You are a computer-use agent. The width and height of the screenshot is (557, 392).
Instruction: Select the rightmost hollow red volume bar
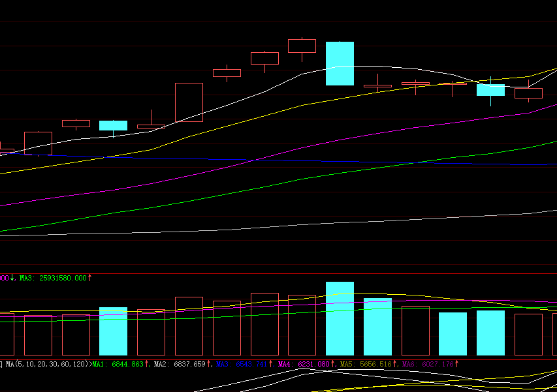click(528, 335)
